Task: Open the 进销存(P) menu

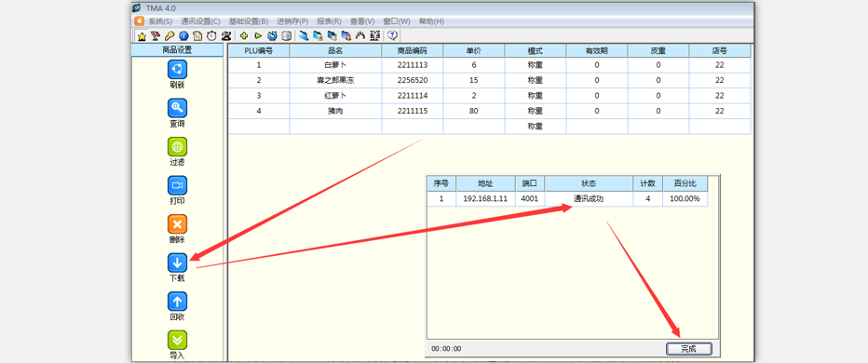Action: pos(292,21)
